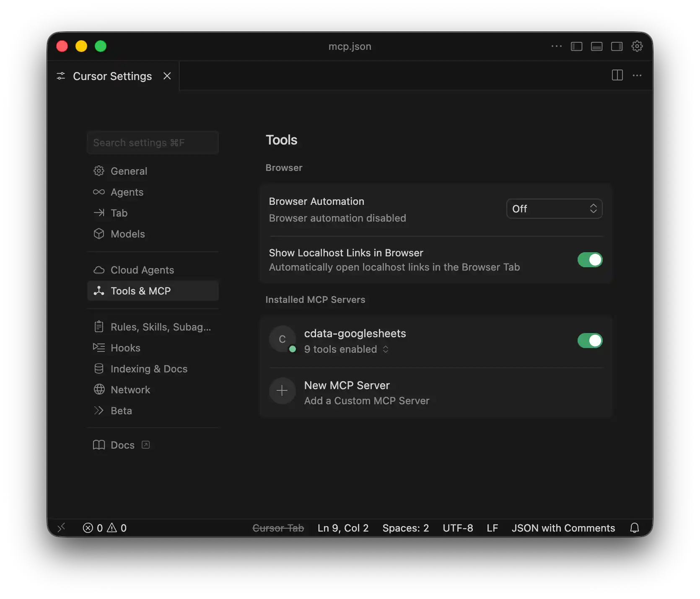Toggle the Hooks settings entry
700x599 pixels.
pyautogui.click(x=125, y=348)
